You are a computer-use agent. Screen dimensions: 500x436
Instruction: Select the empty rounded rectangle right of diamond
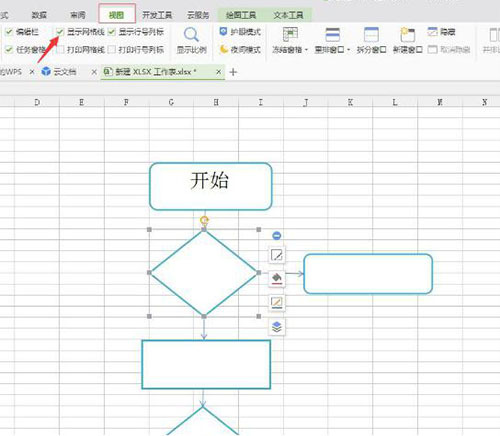[368, 274]
